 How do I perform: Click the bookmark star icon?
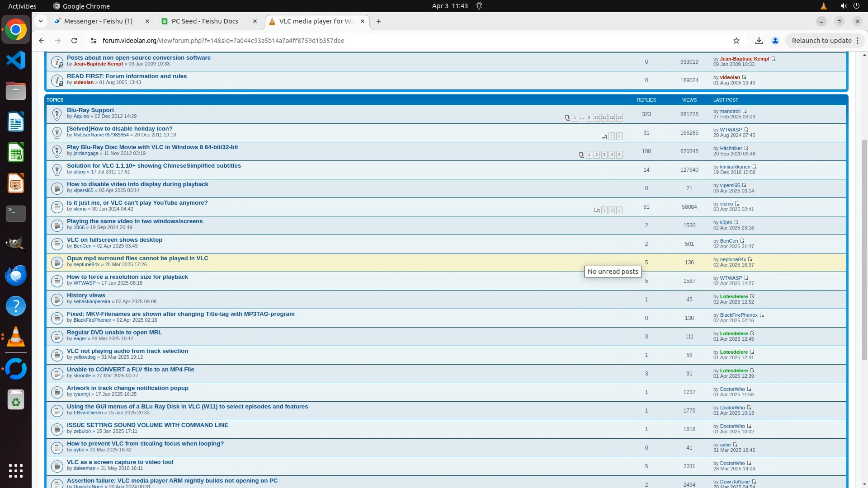point(736,41)
